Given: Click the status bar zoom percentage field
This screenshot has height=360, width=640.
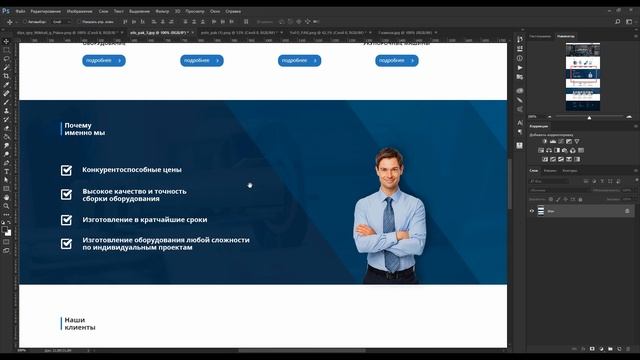Looking at the screenshot, I should [21, 350].
